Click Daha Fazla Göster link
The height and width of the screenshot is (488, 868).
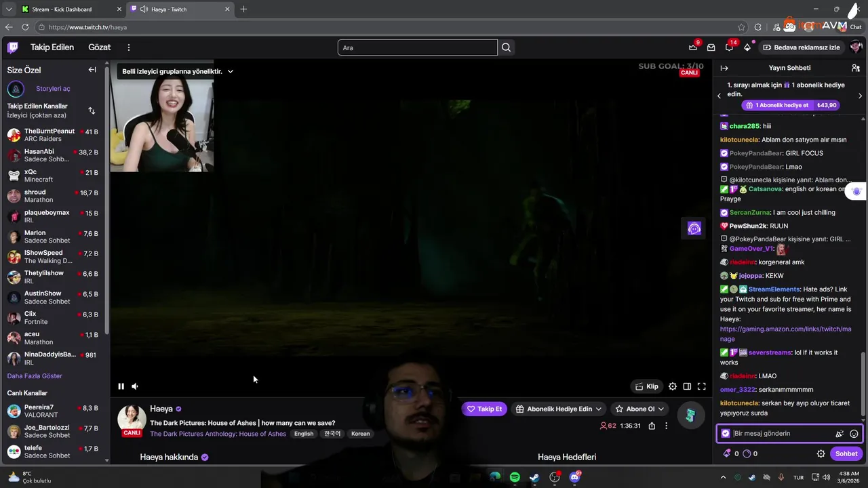click(x=35, y=376)
